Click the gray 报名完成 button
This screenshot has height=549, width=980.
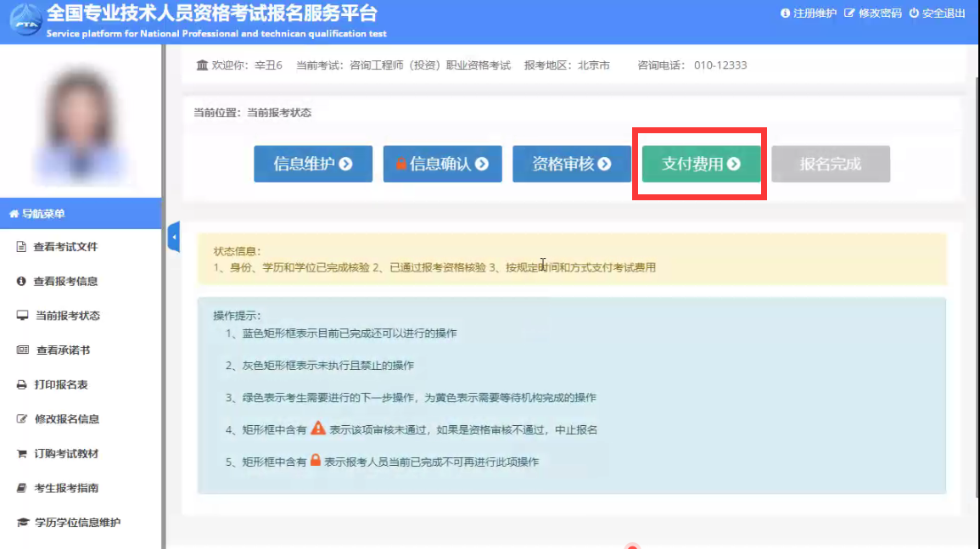coord(830,164)
